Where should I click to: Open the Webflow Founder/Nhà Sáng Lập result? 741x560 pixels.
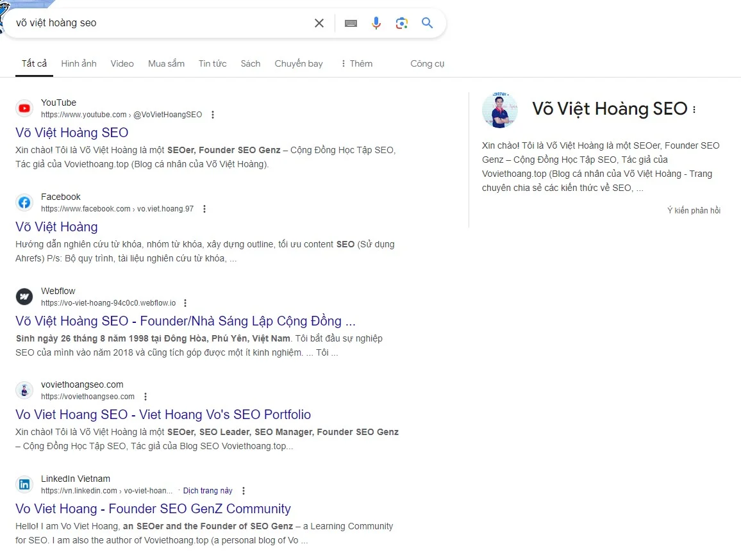click(x=185, y=321)
